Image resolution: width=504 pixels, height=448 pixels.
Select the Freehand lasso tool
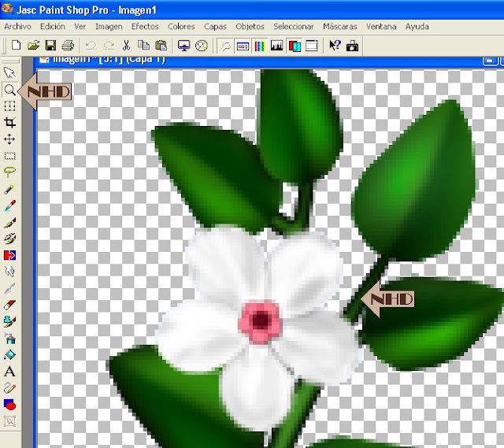pos(9,172)
